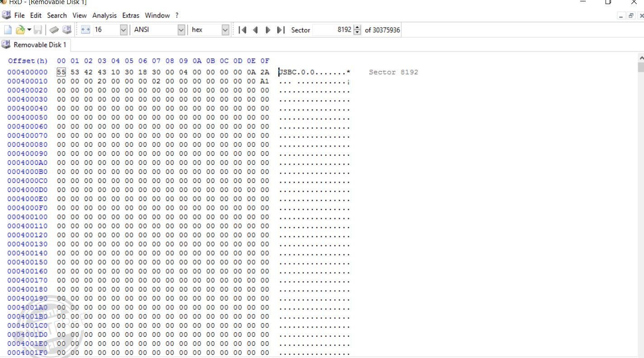Open the bytes per row dropdown showing 16

[x=124, y=30]
